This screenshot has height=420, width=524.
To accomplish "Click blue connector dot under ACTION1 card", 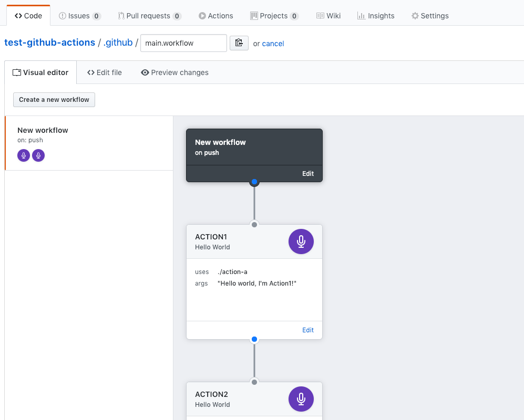I will [x=254, y=339].
